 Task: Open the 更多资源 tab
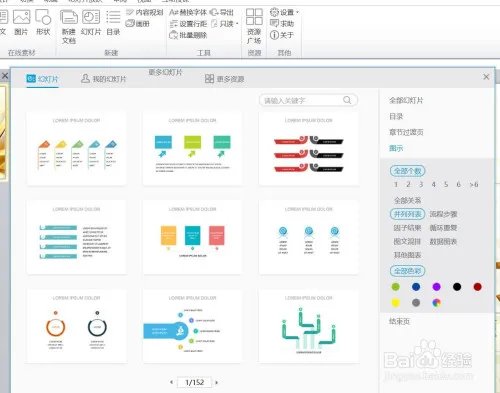224,79
